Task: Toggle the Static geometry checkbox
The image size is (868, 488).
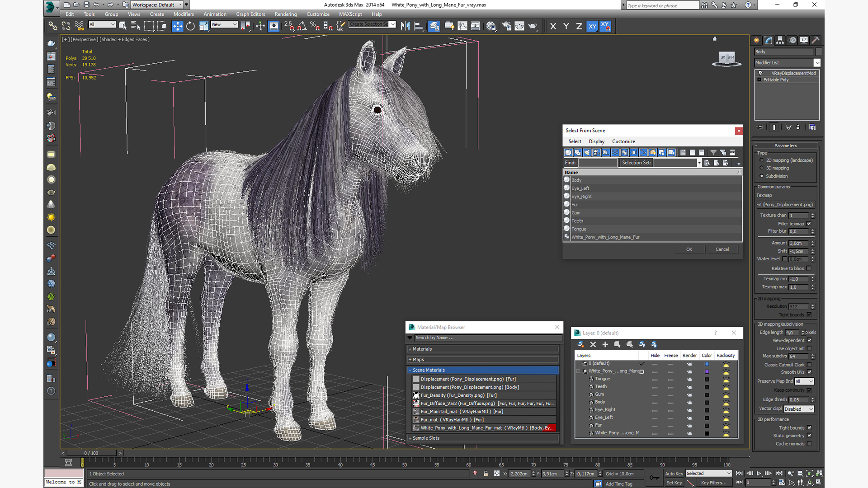Action: point(809,436)
